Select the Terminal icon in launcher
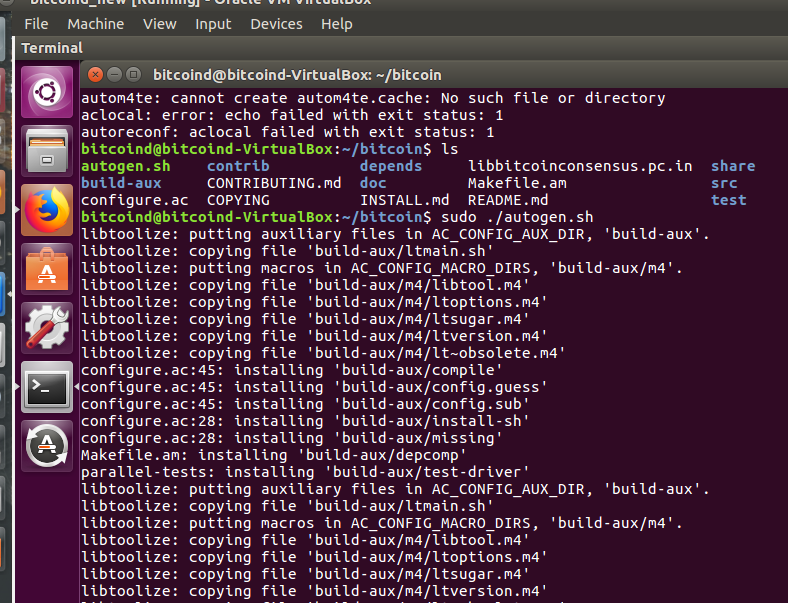Viewport: 788px width, 603px height. pyautogui.click(x=47, y=387)
